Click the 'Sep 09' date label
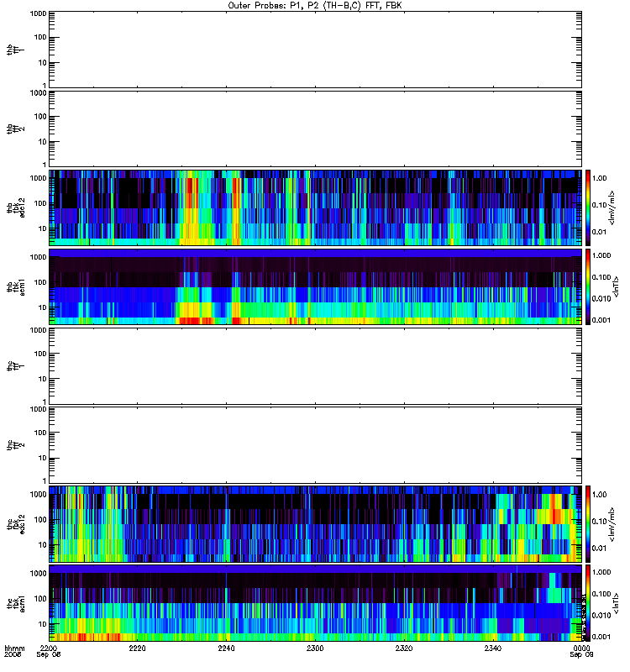The width and height of the screenshot is (630, 672). point(581,655)
